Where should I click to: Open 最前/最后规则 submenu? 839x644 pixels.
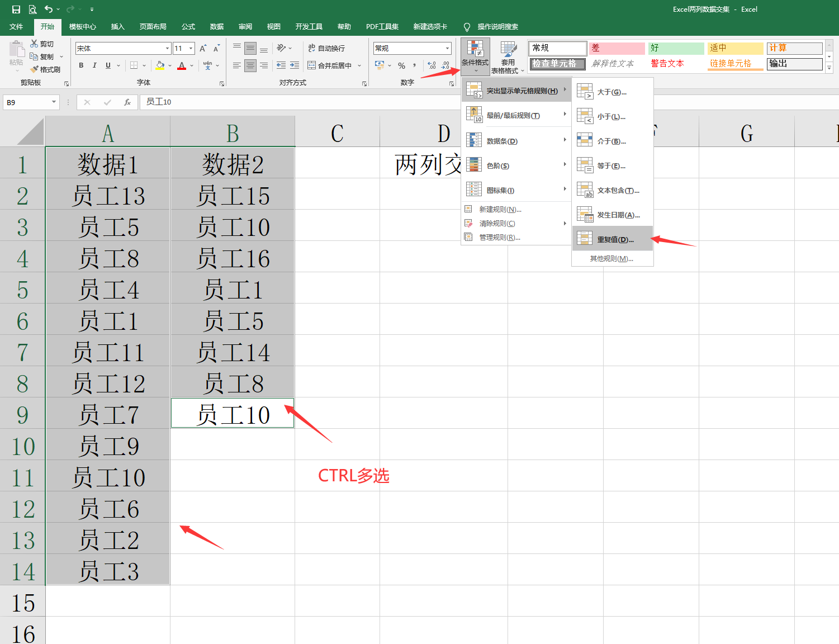click(x=516, y=116)
